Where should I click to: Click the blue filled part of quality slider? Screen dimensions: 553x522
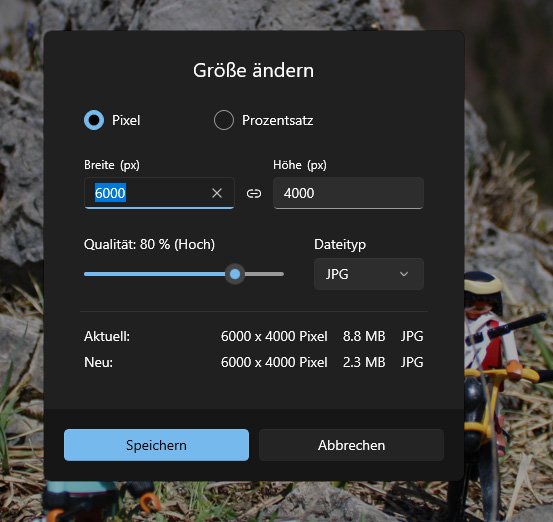[155, 274]
